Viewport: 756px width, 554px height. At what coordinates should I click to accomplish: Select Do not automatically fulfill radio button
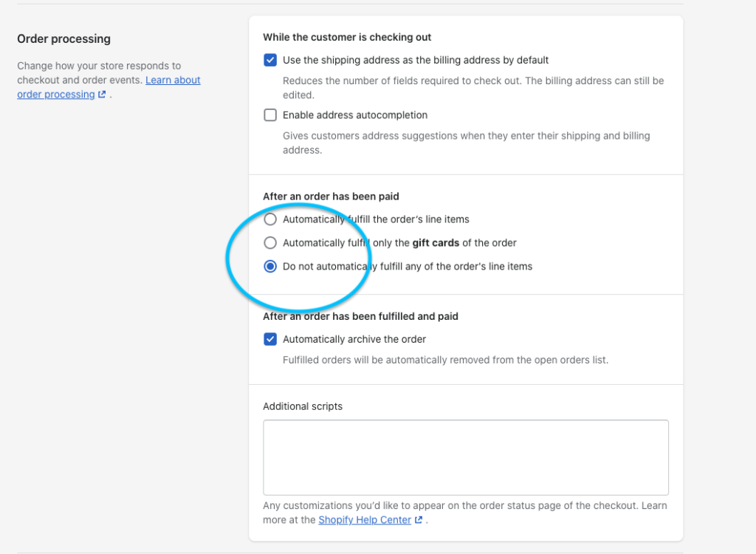(x=270, y=267)
